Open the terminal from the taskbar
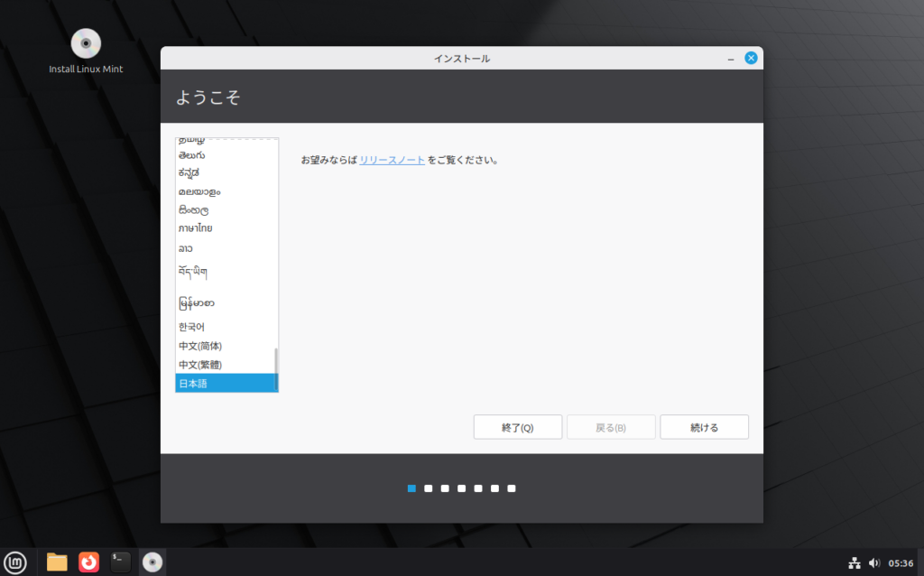 [120, 562]
